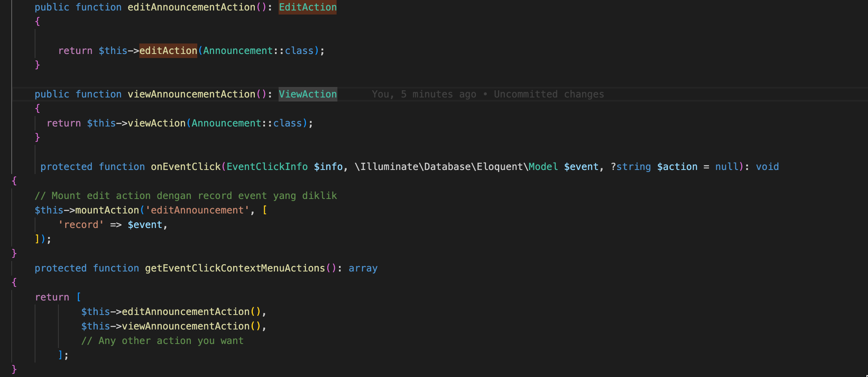
Task: Click the 'record' array key string
Action: 81,225
